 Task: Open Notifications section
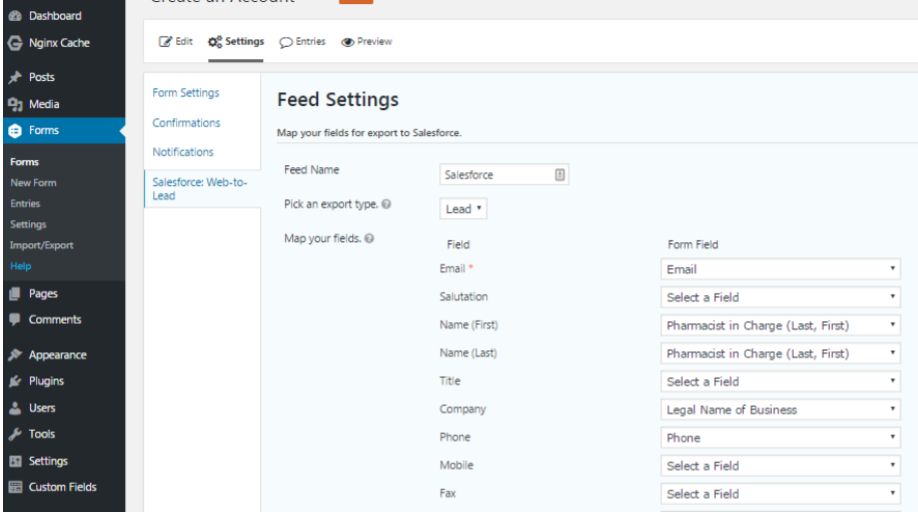[183, 152]
